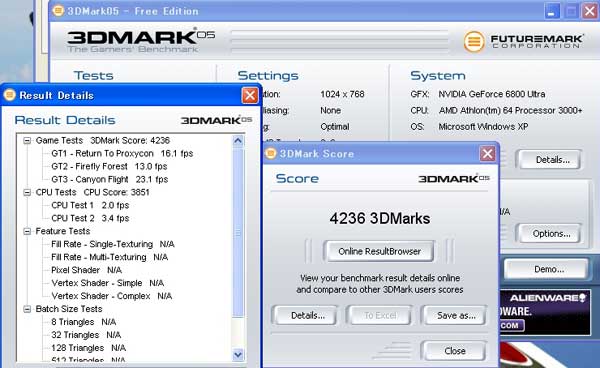
Task: Click AMD Athlon 64 Processor 3000+ text
Action: coord(510,111)
